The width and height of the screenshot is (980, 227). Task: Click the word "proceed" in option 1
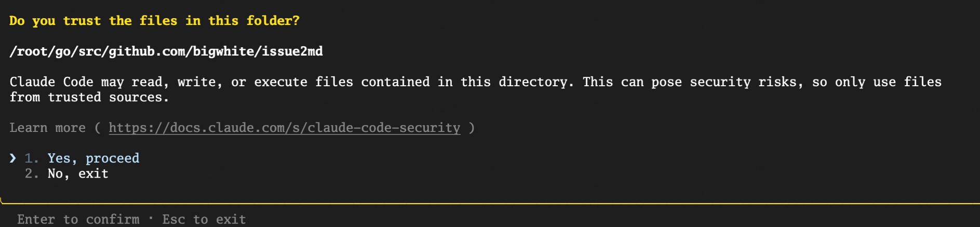tap(112, 158)
